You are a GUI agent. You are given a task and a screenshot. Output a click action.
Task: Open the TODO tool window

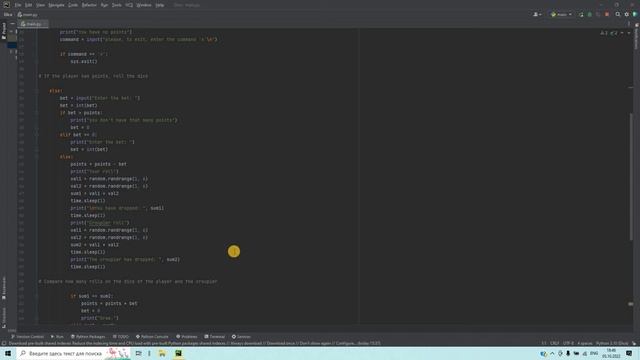tap(121, 337)
